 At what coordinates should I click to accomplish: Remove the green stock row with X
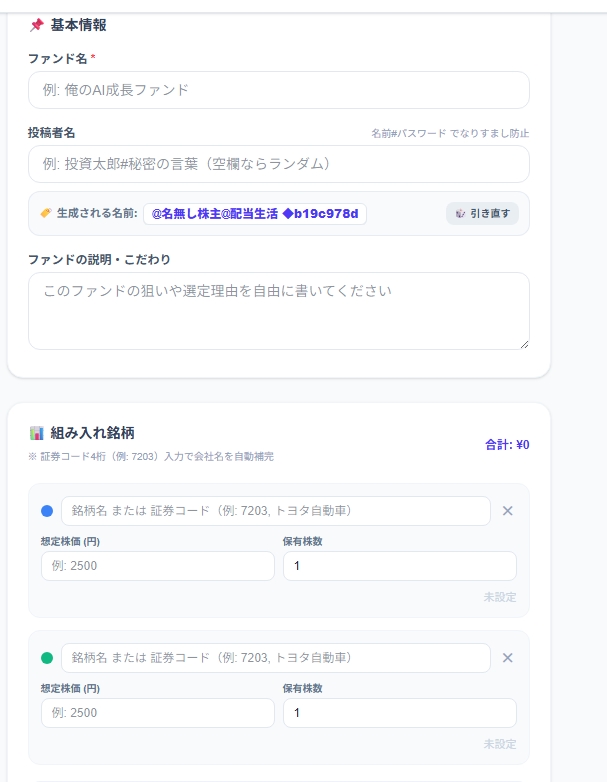(x=508, y=658)
